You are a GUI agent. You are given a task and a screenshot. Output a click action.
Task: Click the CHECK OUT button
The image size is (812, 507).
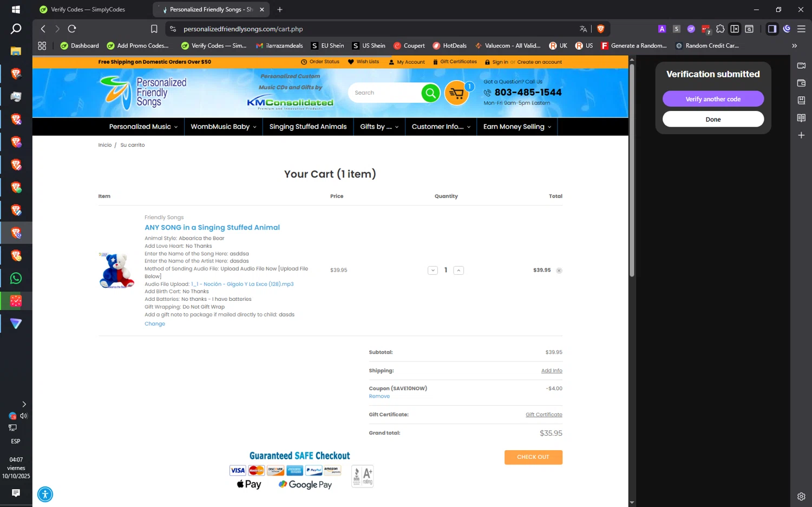[x=533, y=457]
